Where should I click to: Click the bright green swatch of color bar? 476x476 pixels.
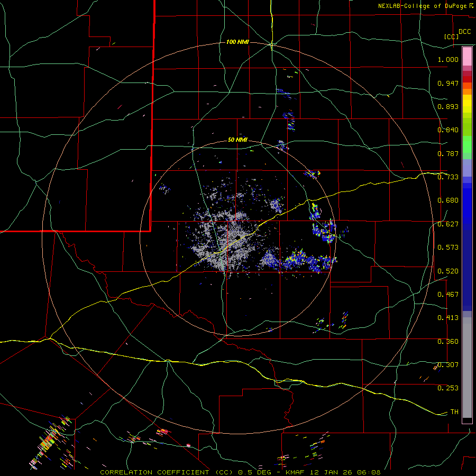click(x=467, y=144)
